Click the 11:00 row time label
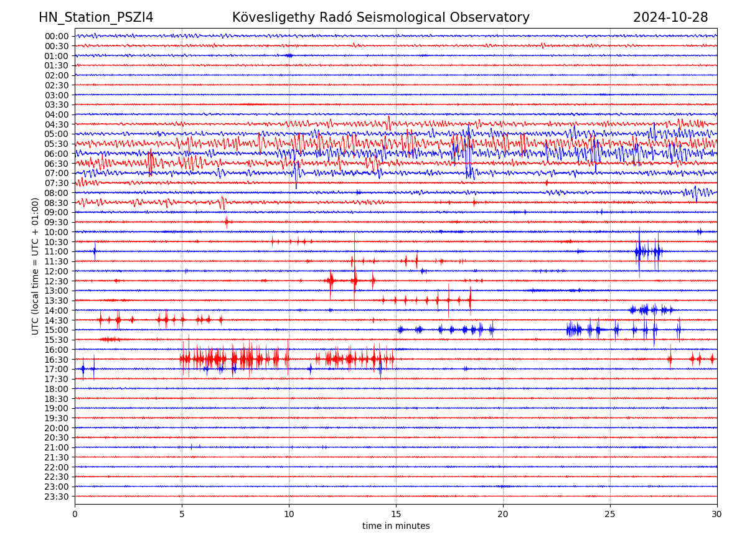 pyautogui.click(x=57, y=251)
